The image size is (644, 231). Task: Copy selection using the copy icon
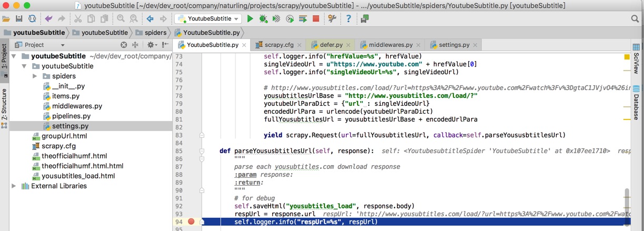click(91, 19)
